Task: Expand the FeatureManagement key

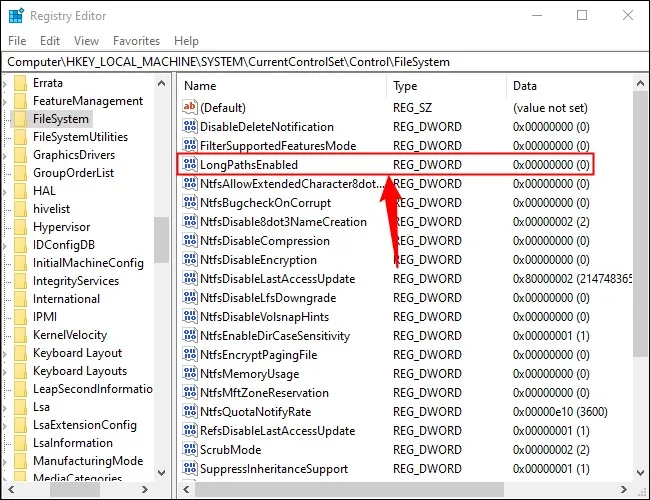Action: (5, 101)
